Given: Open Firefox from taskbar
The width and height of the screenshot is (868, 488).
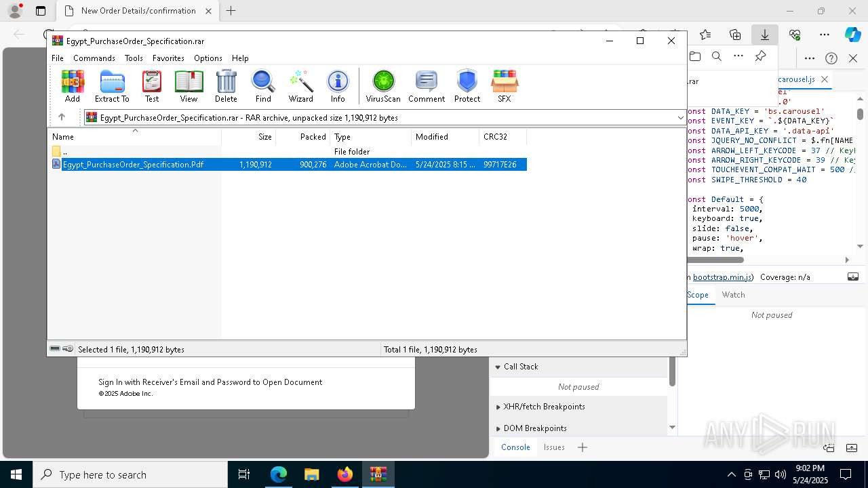Looking at the screenshot, I should tap(345, 474).
